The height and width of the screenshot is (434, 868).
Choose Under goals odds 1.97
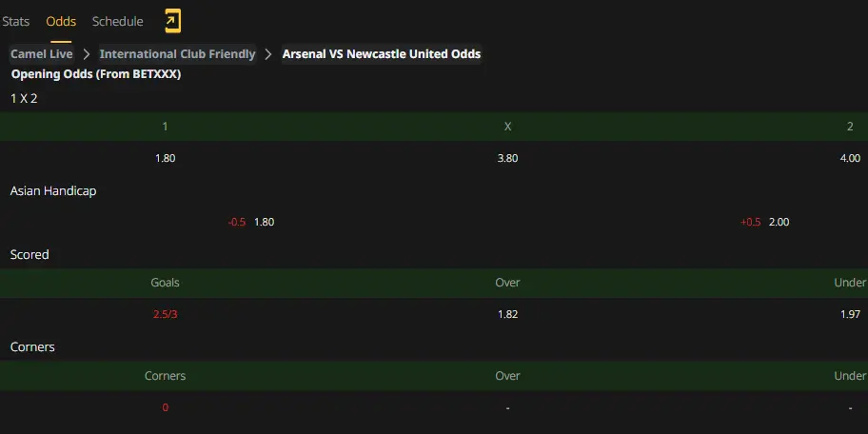click(x=850, y=314)
